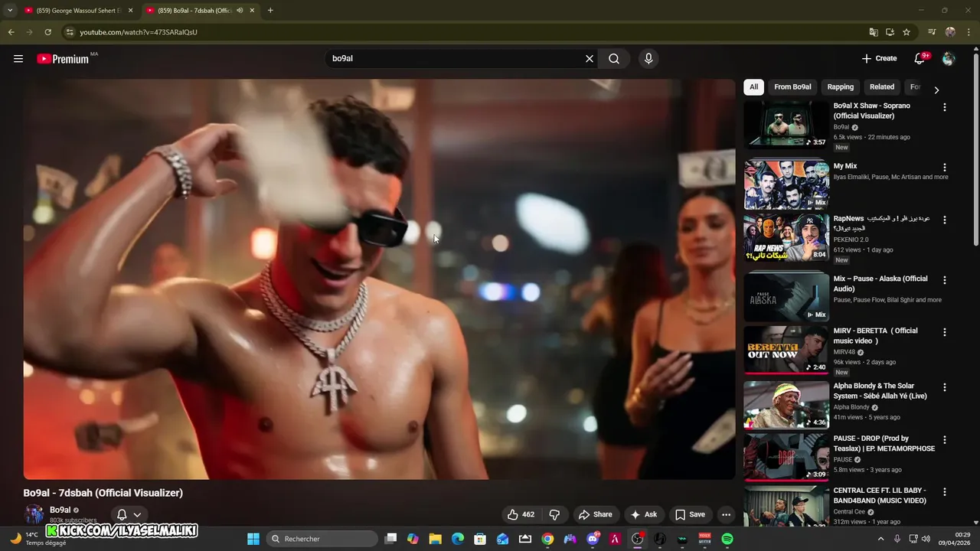The width and height of the screenshot is (980, 551).
Task: Open a new browser tab
Action: click(270, 11)
